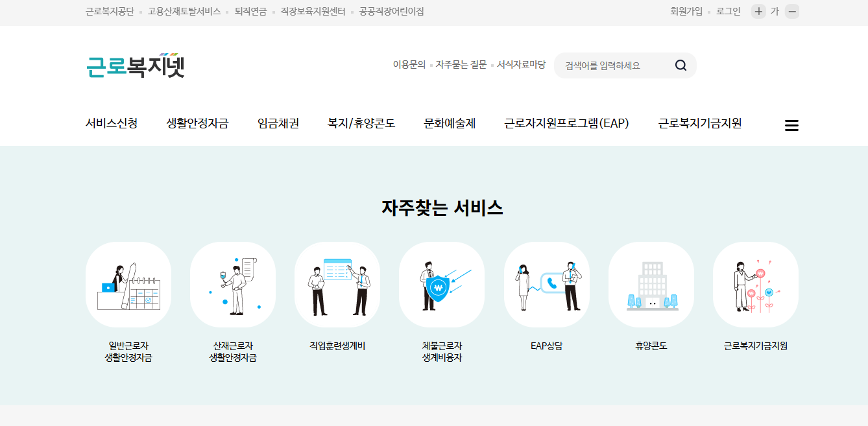Viewport: 868px width, 426px height.
Task: Select the EAP상담 phone counseling icon
Action: click(x=547, y=284)
